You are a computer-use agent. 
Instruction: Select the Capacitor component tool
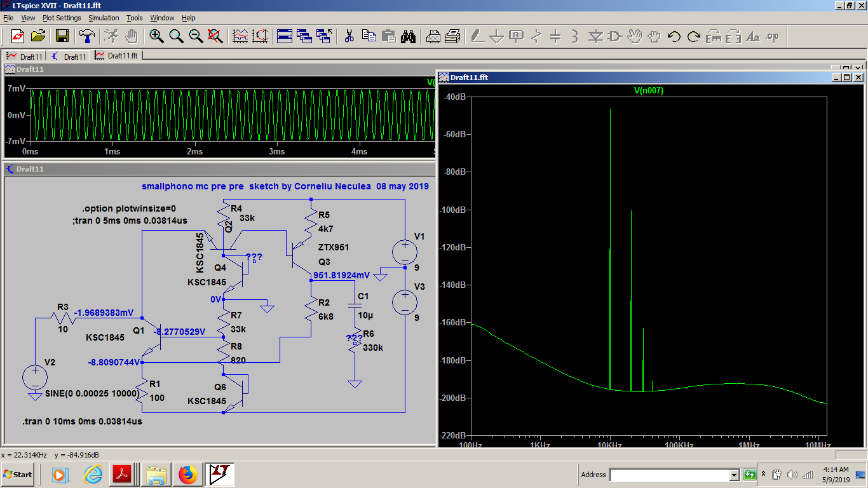(556, 36)
